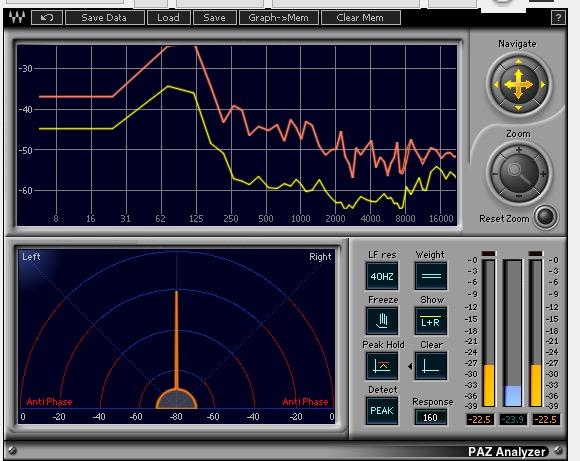This screenshot has width=580, height=461.
Task: Click the Clear Mem button
Action: click(x=361, y=18)
